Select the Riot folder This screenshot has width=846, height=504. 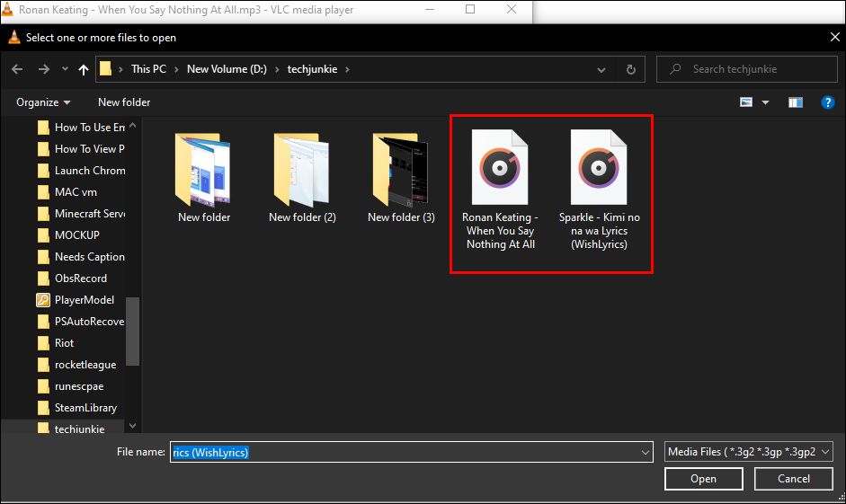[x=56, y=343]
